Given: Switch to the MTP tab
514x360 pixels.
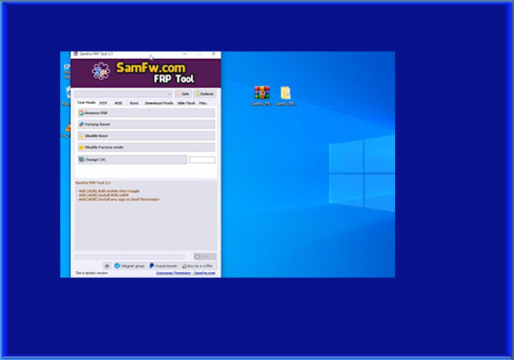Looking at the screenshot, I should click(103, 103).
